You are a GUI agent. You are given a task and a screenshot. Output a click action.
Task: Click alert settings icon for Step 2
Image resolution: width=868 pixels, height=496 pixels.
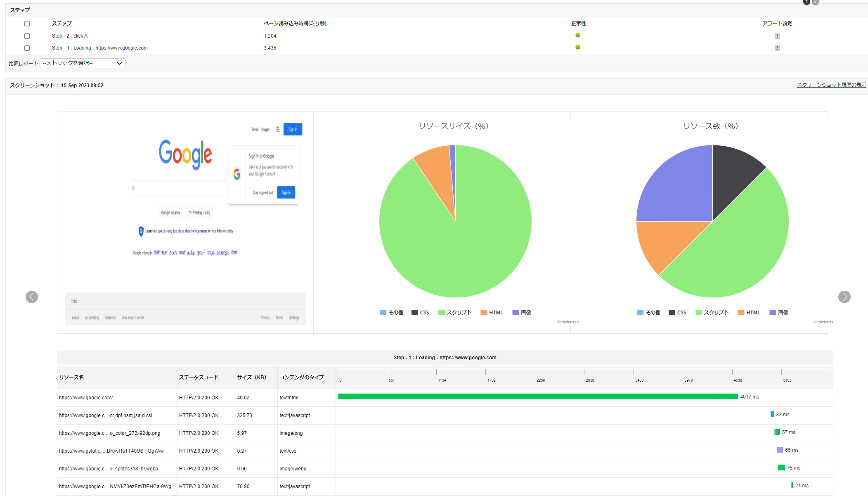[777, 36]
